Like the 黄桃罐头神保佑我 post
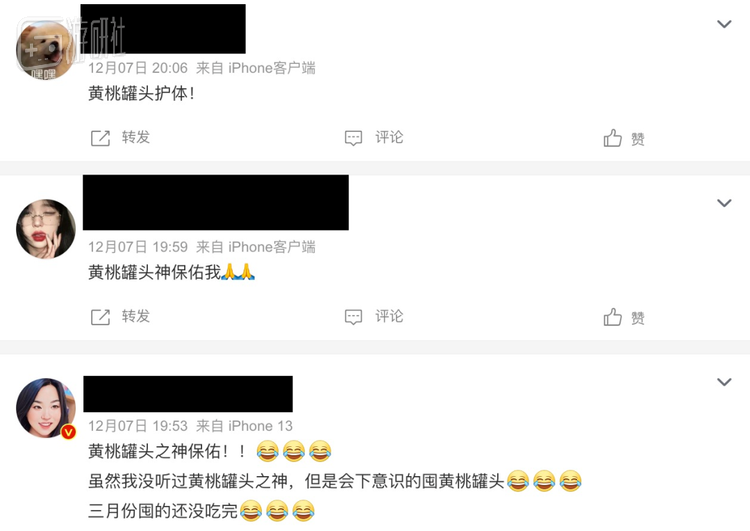Viewport: 750px width, 531px height. point(613,317)
